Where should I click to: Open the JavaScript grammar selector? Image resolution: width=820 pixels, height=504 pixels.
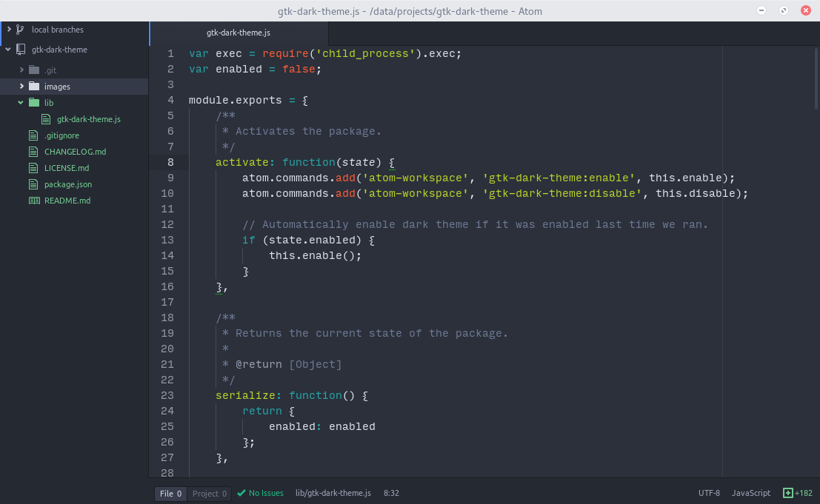pyautogui.click(x=750, y=493)
